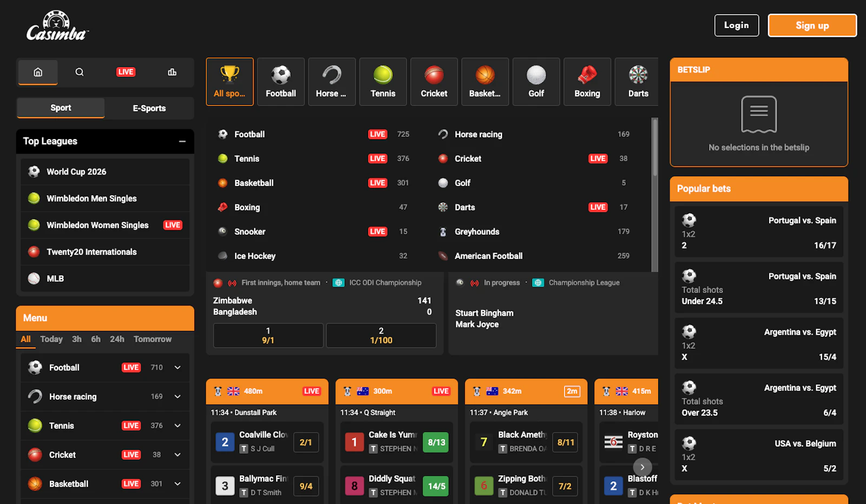
Task: Select the Boxing glove tile in carousel
Action: coord(587,82)
